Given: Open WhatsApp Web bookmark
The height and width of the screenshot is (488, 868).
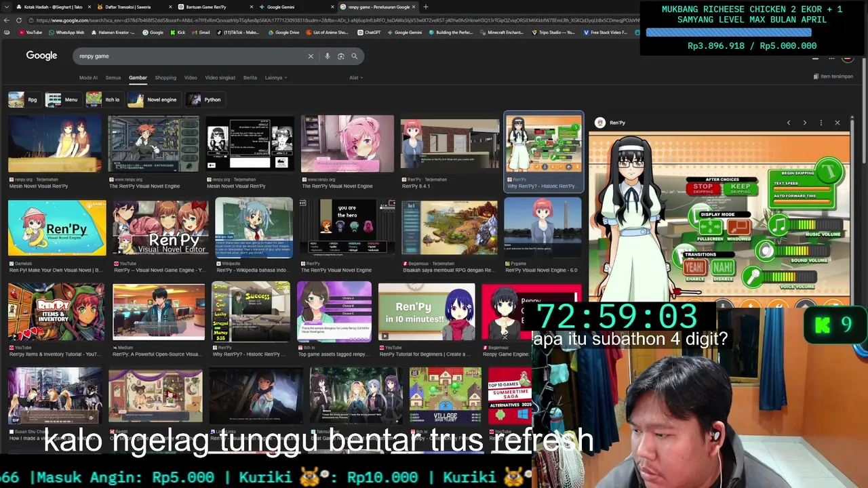Looking at the screenshot, I should pyautogui.click(x=66, y=33).
